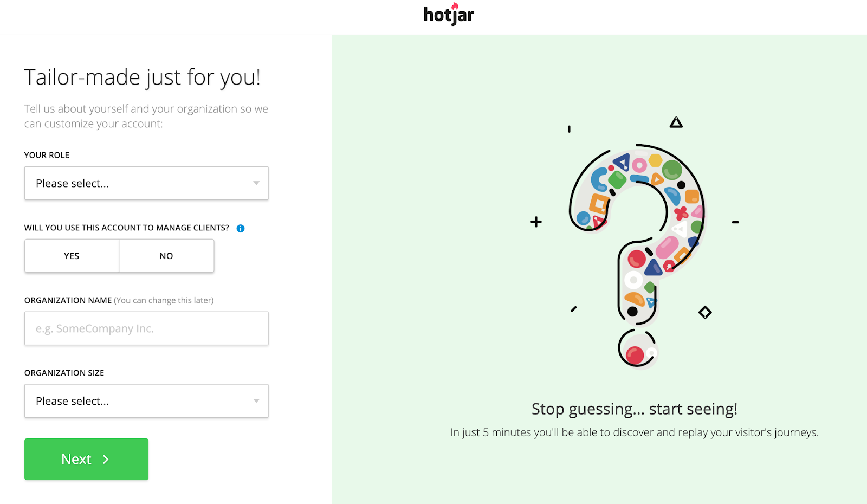Click the flame icon above the Hotjar wordmark
This screenshot has height=504, width=867.
tap(455, 6)
